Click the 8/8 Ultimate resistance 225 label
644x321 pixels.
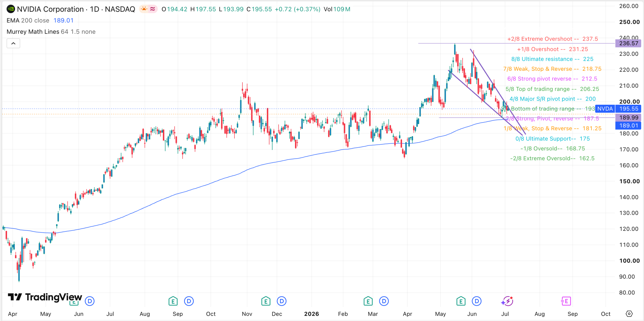552,59
